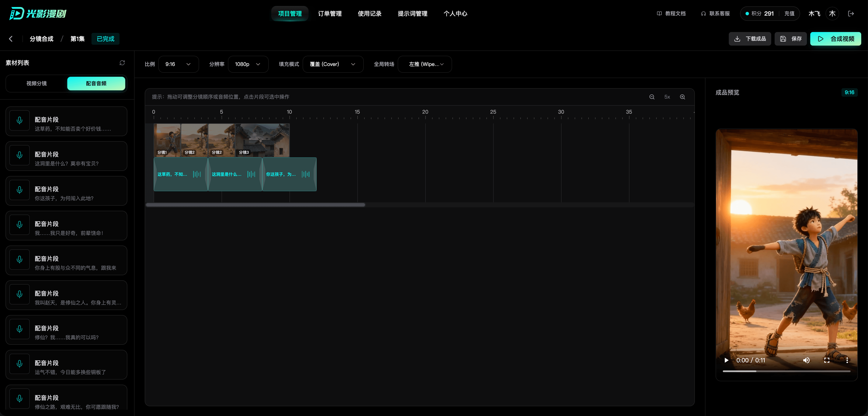This screenshot has width=868, height=416.
Task: Enter fullscreen preview
Action: tap(827, 360)
